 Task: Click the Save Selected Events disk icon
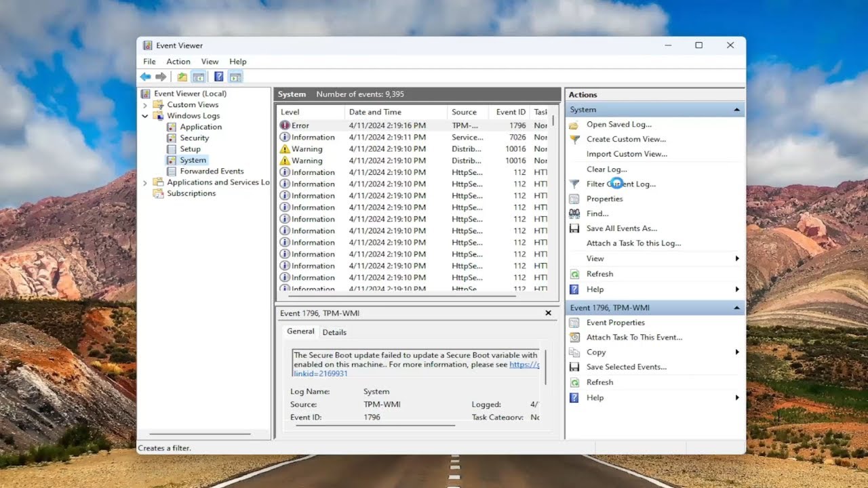574,367
